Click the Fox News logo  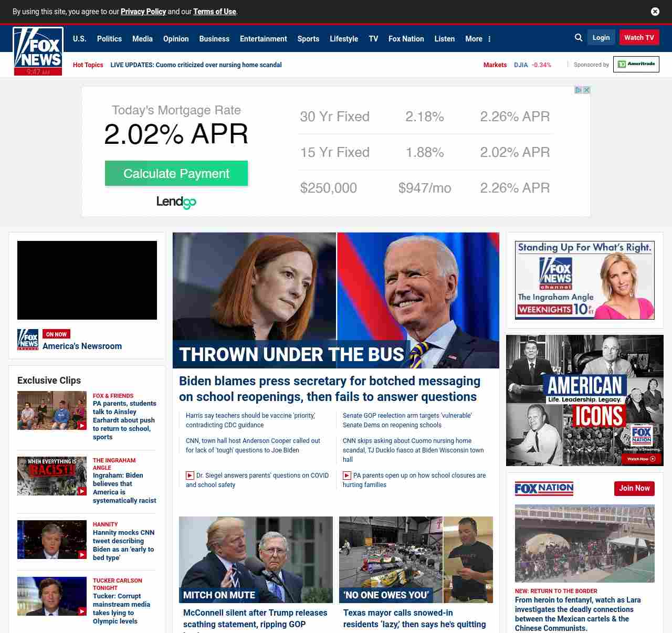point(38,51)
